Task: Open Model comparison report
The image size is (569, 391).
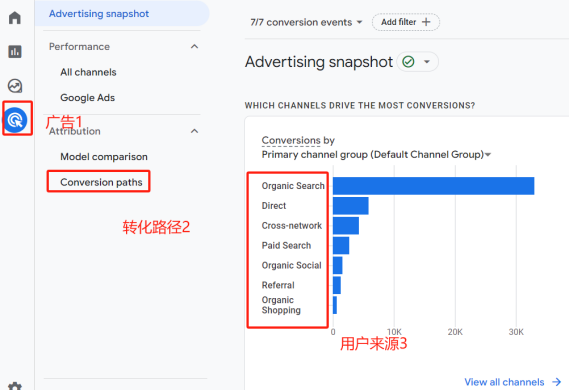Action: pyautogui.click(x=104, y=157)
